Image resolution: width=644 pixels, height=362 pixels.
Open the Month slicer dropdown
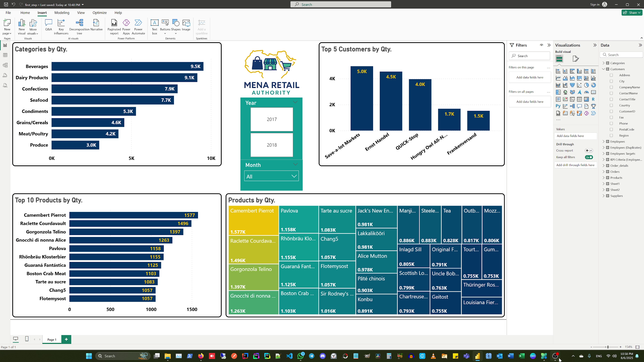point(271,176)
